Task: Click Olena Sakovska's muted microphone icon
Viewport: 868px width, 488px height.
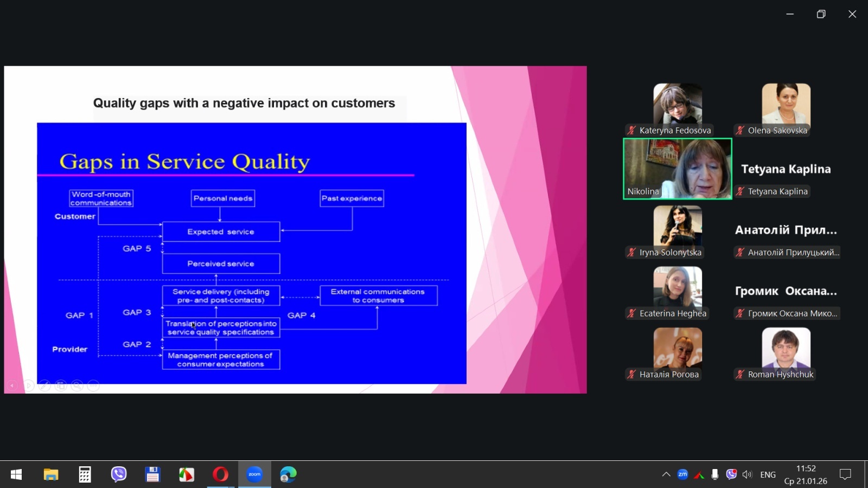Action: click(x=740, y=130)
